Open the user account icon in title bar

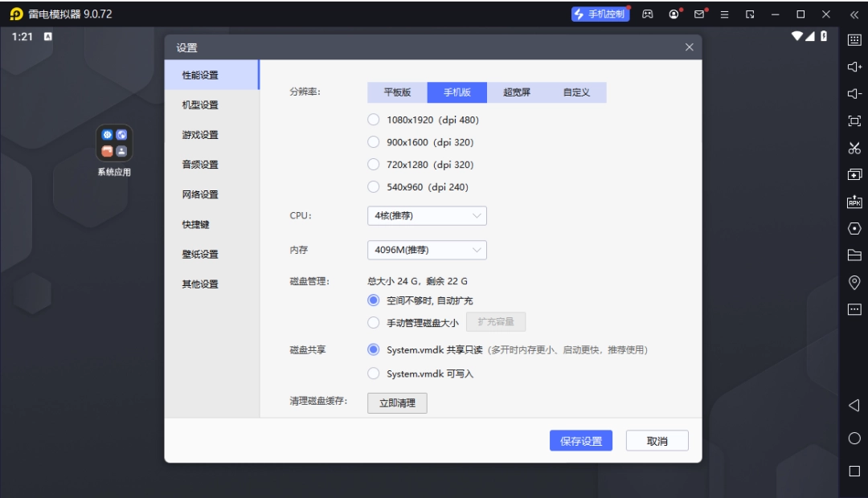(x=674, y=14)
